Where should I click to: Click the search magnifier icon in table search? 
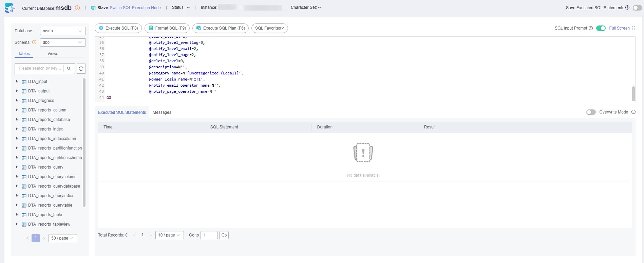[69, 69]
